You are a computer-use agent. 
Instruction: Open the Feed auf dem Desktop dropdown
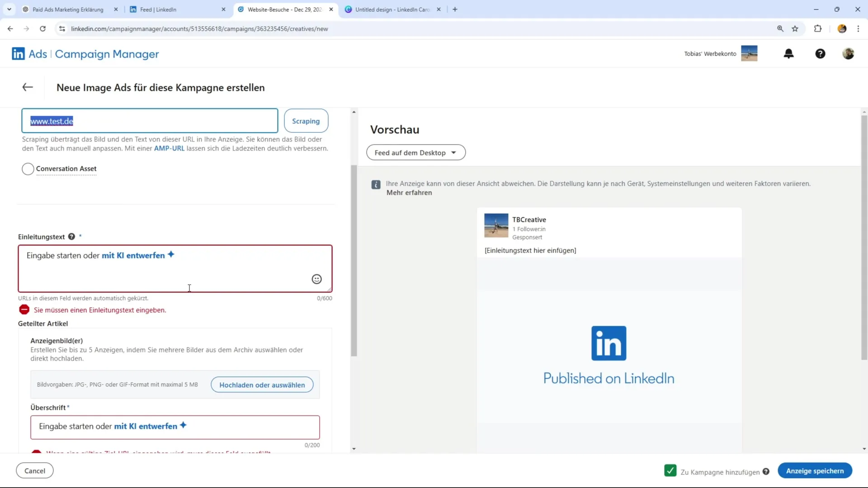416,153
